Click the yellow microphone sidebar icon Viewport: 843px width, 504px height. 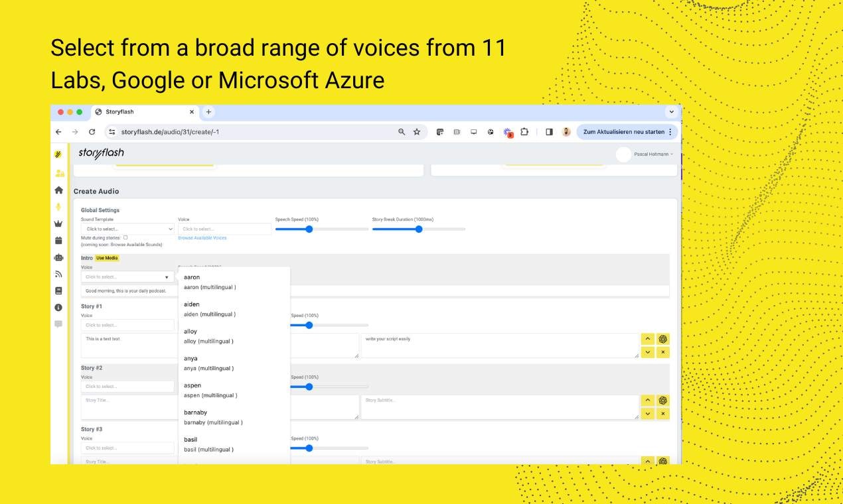[x=59, y=206]
